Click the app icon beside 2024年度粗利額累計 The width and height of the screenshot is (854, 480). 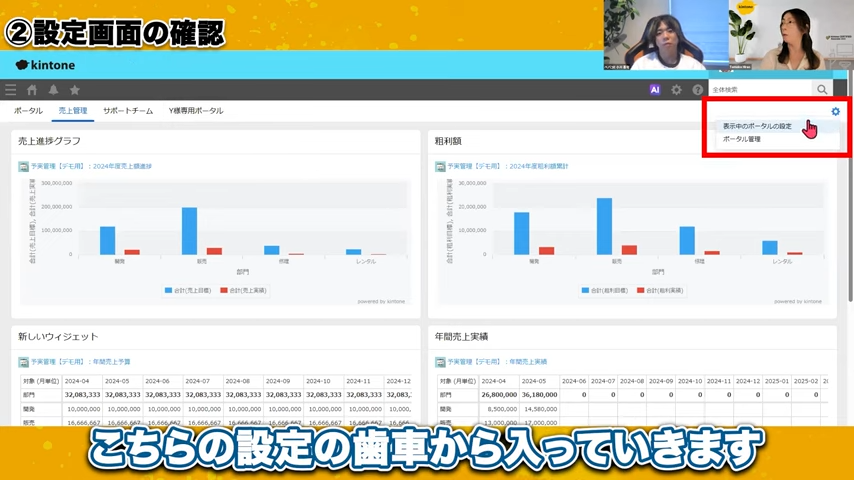pos(440,166)
